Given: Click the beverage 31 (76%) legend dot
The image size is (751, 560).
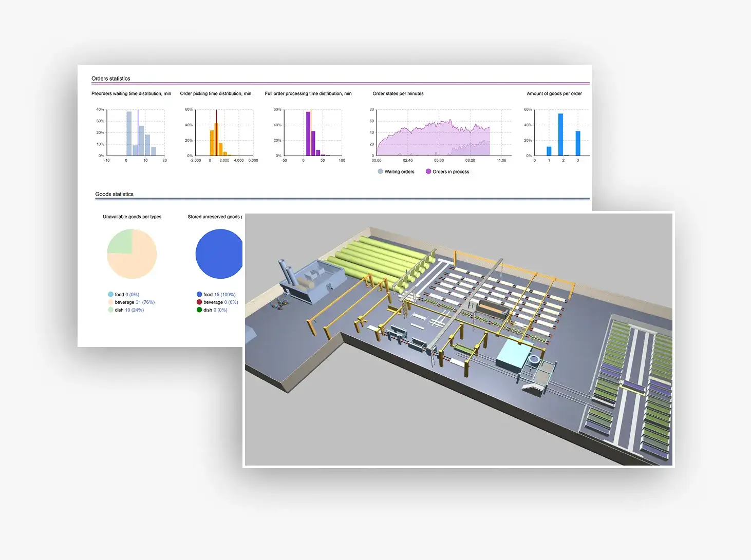Looking at the screenshot, I should click(x=110, y=302).
